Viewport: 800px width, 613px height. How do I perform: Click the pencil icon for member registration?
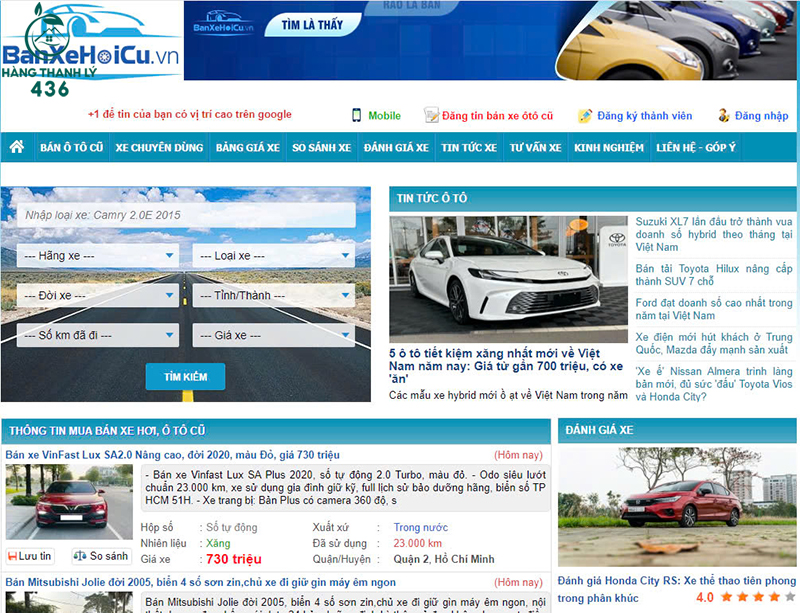tap(585, 116)
